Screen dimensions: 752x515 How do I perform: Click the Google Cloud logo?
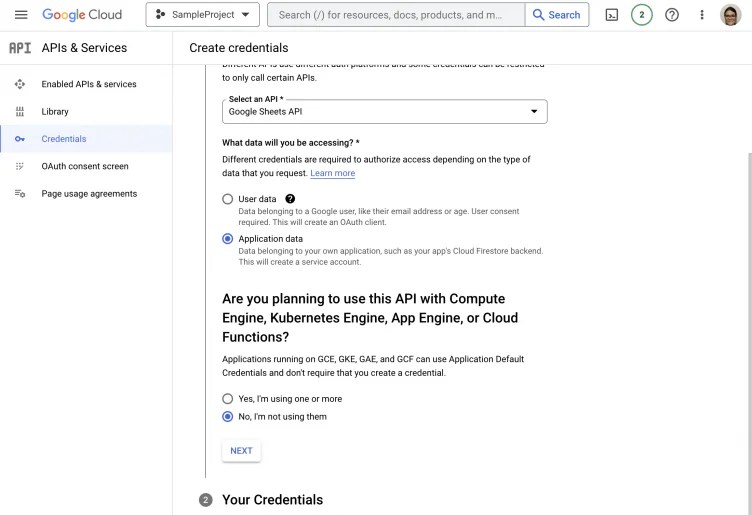point(82,15)
